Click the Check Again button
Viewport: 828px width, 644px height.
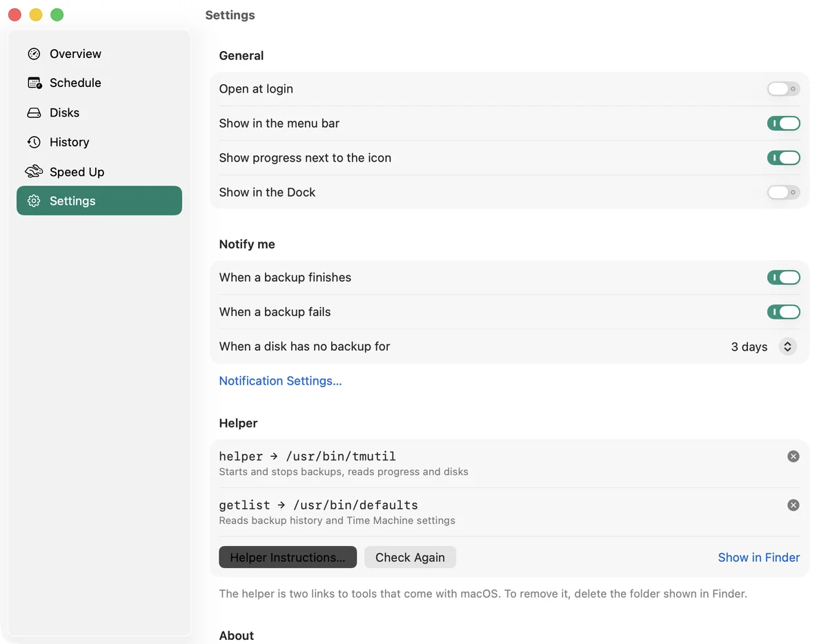point(410,558)
